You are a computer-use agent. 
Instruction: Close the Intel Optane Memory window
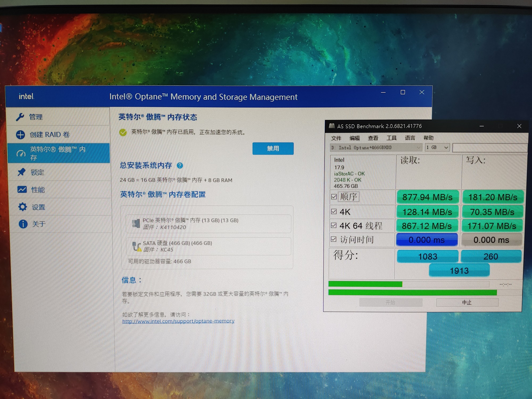pos(422,92)
